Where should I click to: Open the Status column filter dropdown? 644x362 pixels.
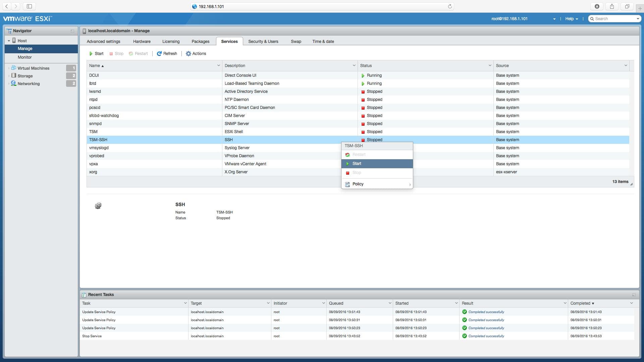pyautogui.click(x=489, y=65)
